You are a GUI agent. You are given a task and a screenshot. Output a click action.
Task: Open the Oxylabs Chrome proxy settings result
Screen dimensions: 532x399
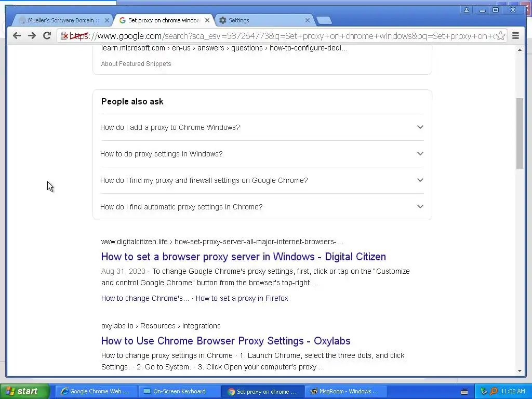click(225, 341)
